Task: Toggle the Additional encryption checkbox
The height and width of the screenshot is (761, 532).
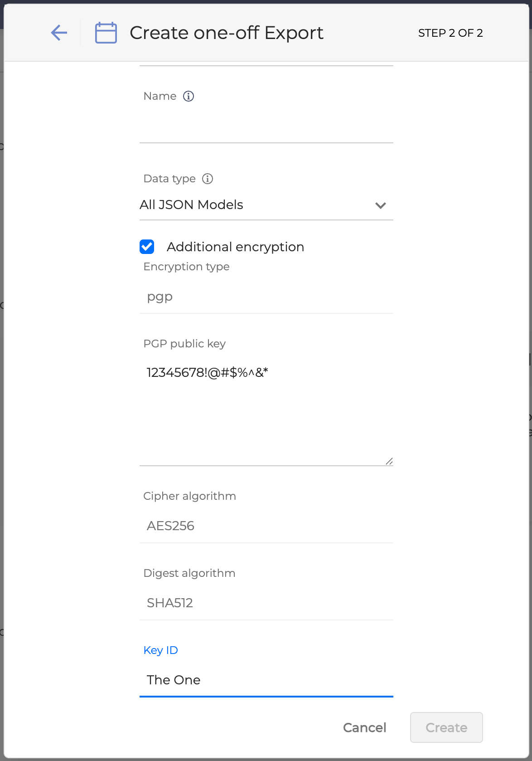Action: click(x=147, y=247)
